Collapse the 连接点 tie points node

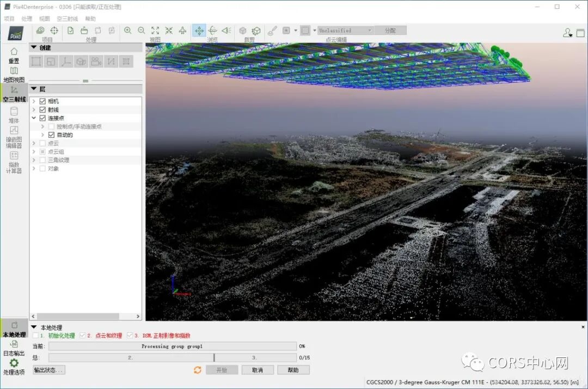(x=34, y=118)
